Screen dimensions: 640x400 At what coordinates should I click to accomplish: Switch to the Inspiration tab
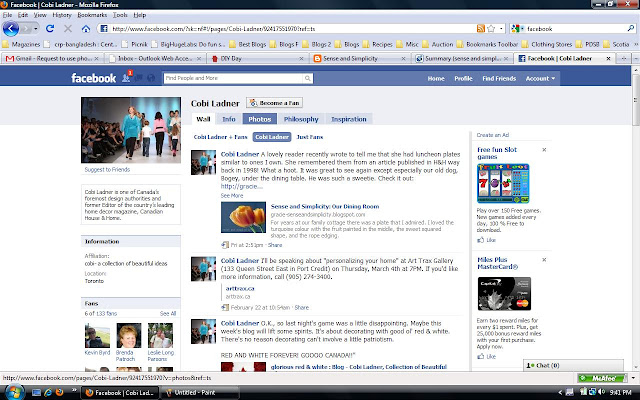pyautogui.click(x=349, y=119)
